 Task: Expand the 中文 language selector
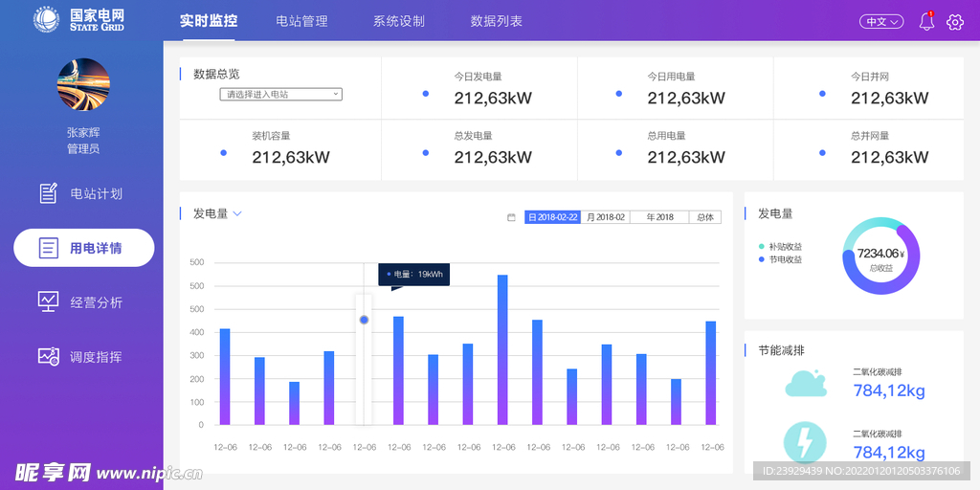pyautogui.click(x=880, y=22)
